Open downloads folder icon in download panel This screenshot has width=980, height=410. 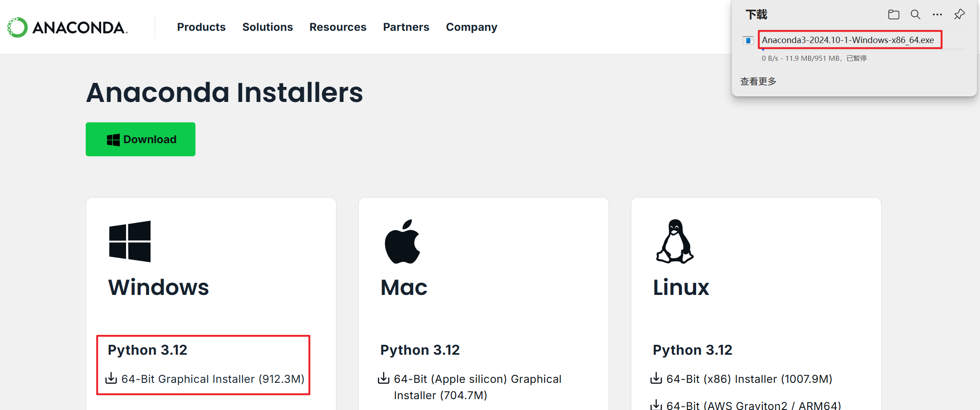click(893, 14)
